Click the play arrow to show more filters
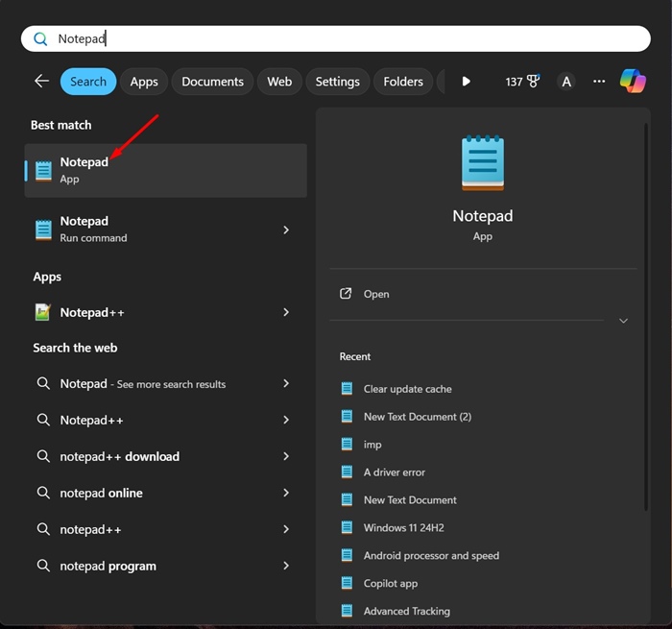 [466, 82]
